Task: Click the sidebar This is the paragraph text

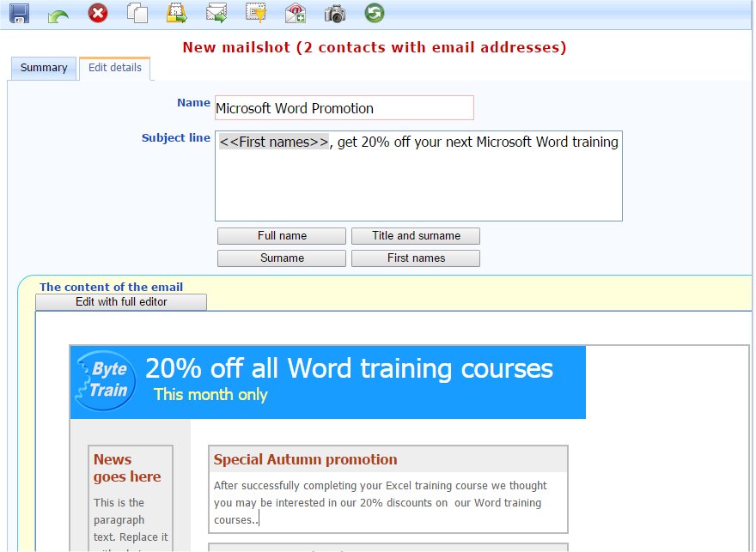Action: 131,519
